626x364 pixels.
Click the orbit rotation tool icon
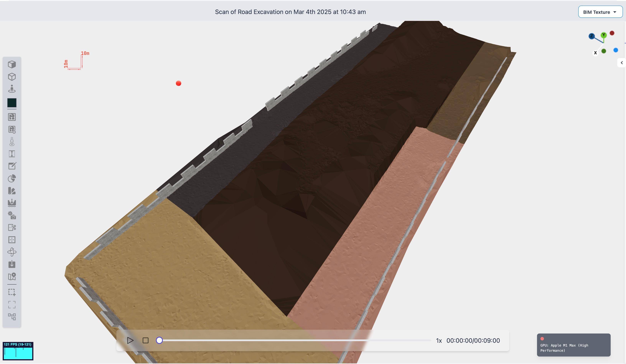(x=12, y=252)
